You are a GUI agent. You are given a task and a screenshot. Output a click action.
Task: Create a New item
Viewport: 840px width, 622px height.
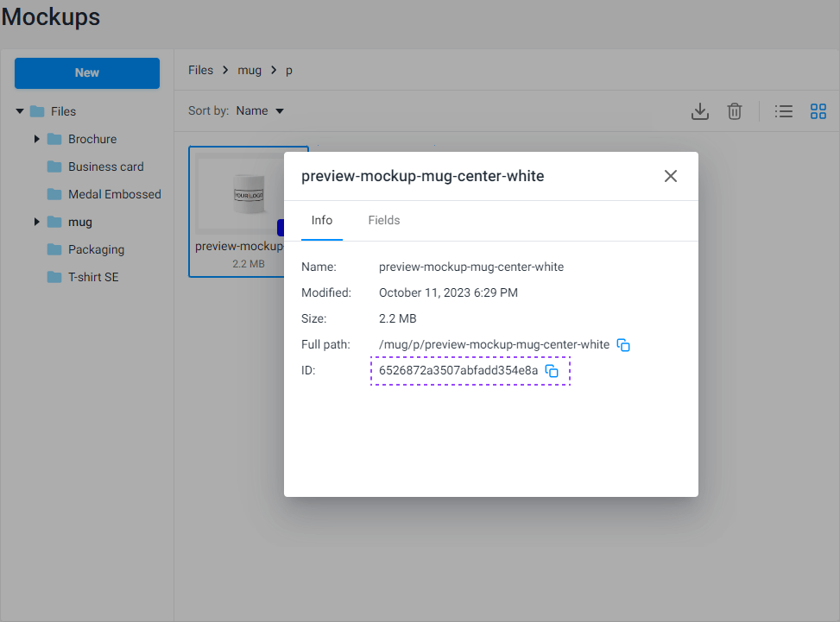click(x=87, y=73)
